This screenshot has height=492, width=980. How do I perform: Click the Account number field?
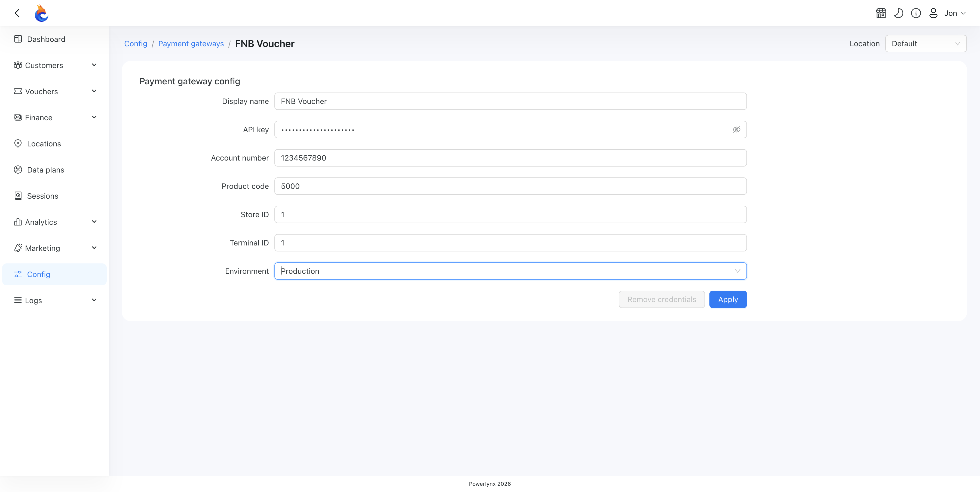coord(510,158)
